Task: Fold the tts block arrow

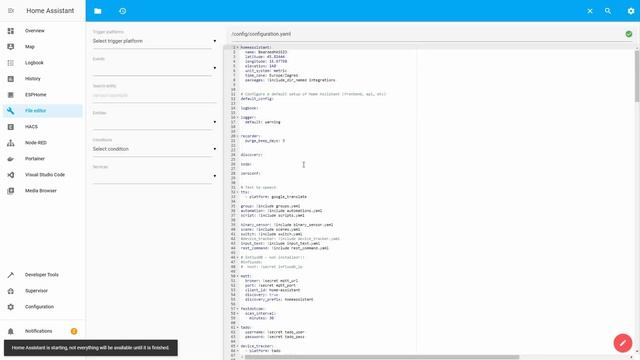Action: point(238,192)
